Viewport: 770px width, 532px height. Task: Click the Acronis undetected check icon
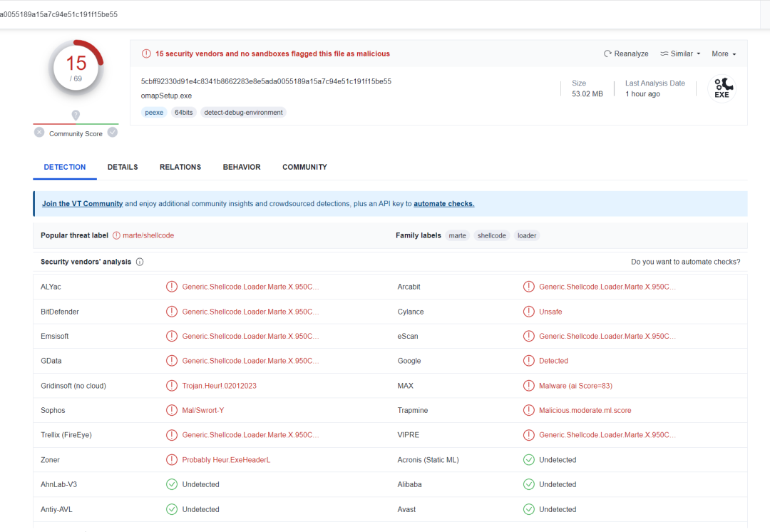pos(528,460)
